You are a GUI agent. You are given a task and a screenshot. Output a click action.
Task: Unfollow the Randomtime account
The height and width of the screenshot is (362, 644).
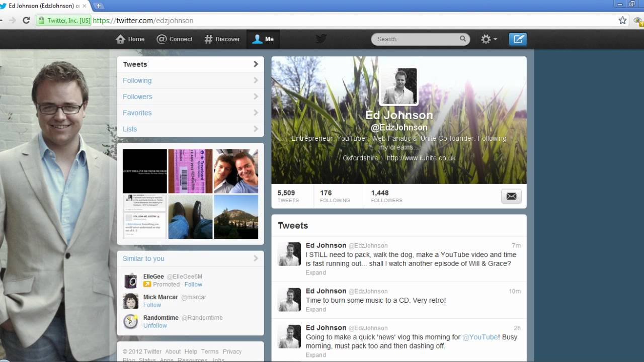point(155,326)
